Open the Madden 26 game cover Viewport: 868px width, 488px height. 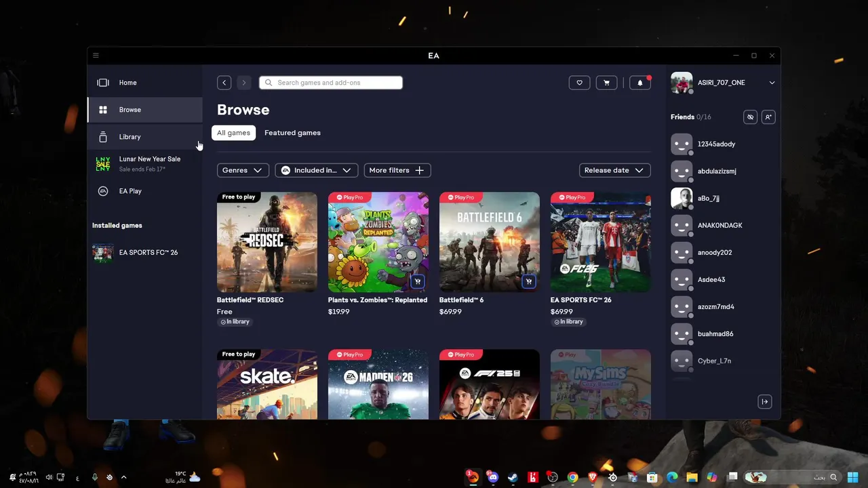point(378,384)
